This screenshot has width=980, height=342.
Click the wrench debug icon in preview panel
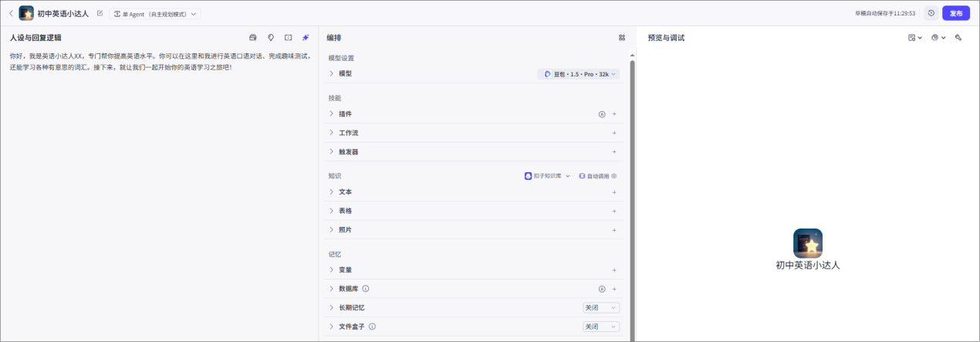(x=958, y=37)
